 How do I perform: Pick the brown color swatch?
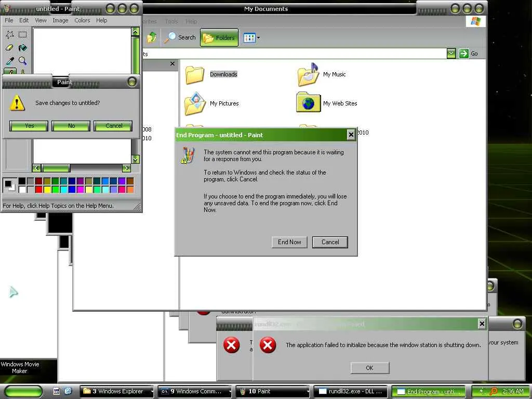(x=130, y=181)
